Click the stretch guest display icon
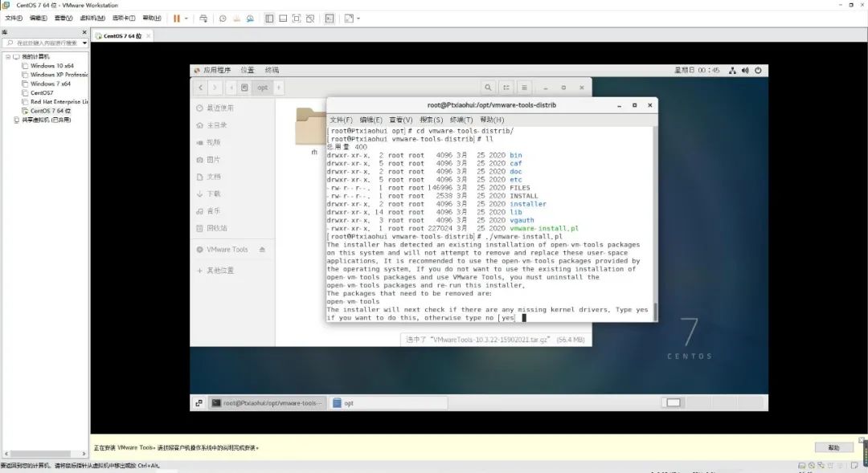868x473 pixels. pyautogui.click(x=349, y=18)
